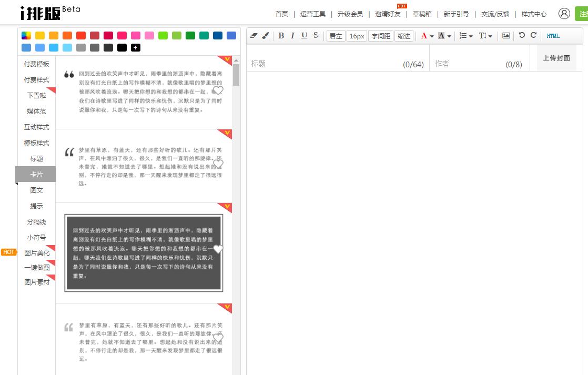Open the 样式中心 link
This screenshot has width=588, height=375.
534,14
